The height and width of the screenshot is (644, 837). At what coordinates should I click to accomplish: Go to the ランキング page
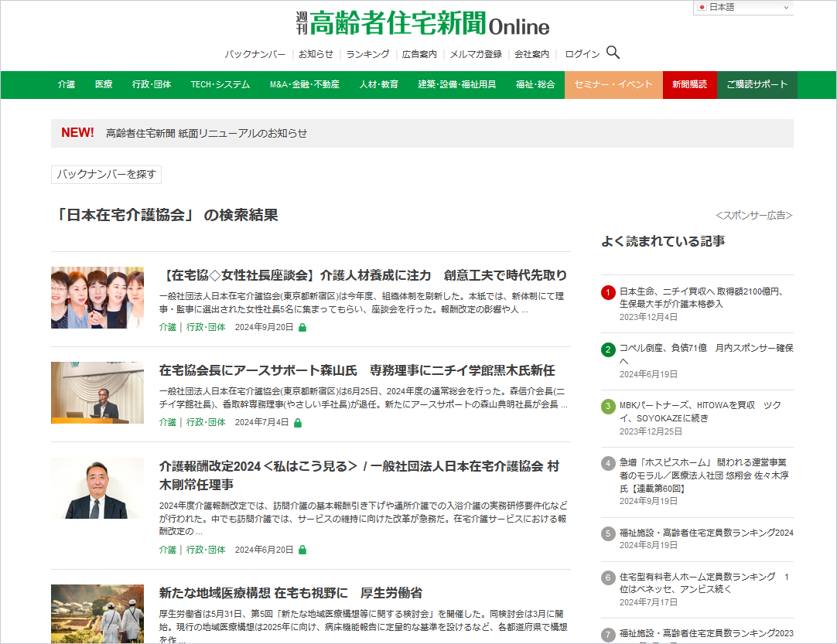367,54
